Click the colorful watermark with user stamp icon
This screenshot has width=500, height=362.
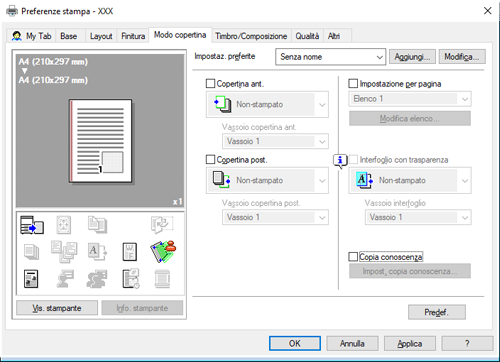click(163, 251)
